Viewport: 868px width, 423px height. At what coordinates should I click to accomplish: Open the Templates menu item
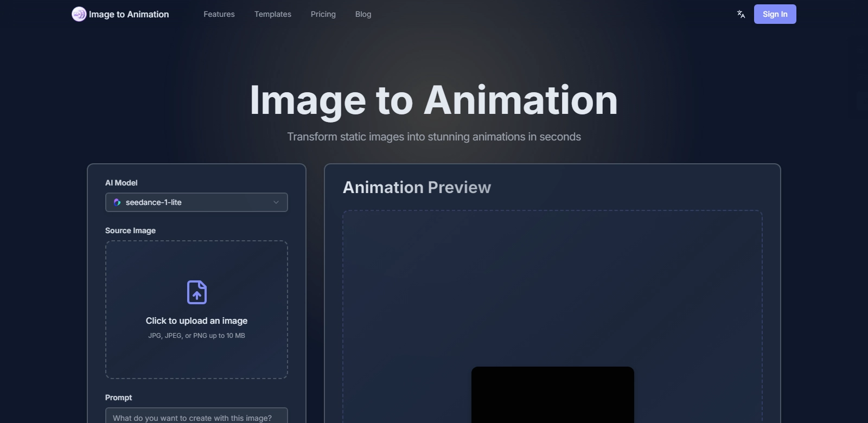[x=273, y=14]
